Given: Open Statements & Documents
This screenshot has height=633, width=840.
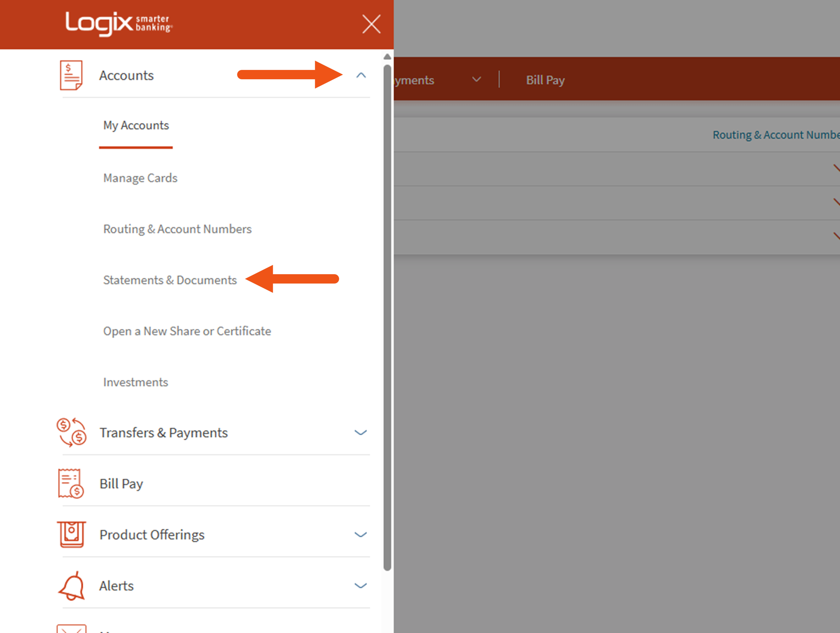Looking at the screenshot, I should click(x=170, y=280).
